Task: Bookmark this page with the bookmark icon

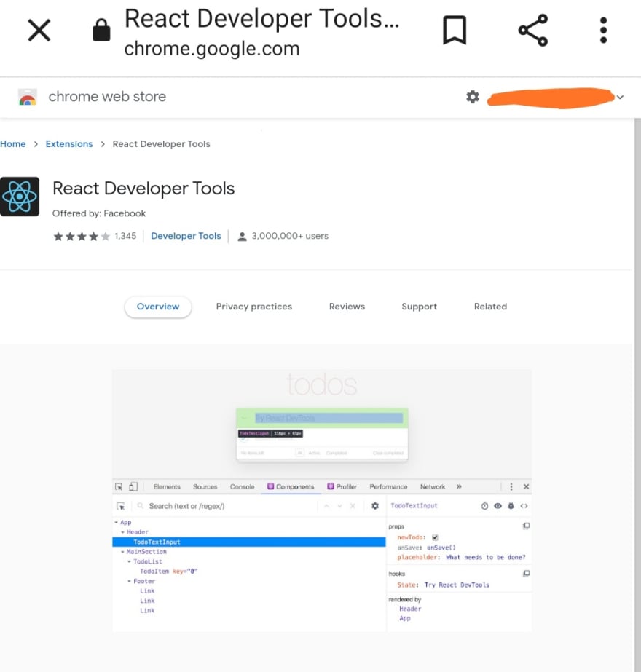Action: (x=455, y=30)
